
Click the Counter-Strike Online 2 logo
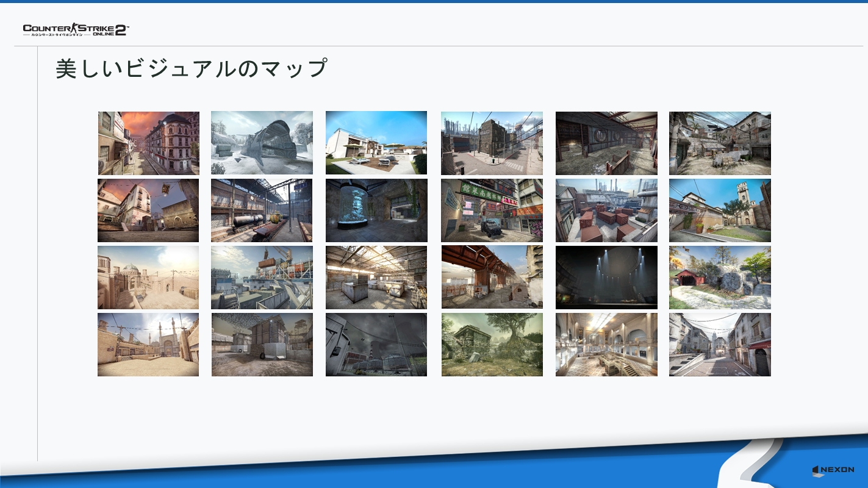(76, 30)
